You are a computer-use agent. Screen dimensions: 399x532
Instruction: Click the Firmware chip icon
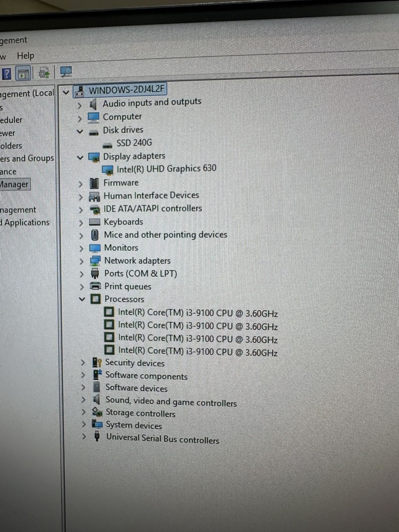click(x=95, y=183)
